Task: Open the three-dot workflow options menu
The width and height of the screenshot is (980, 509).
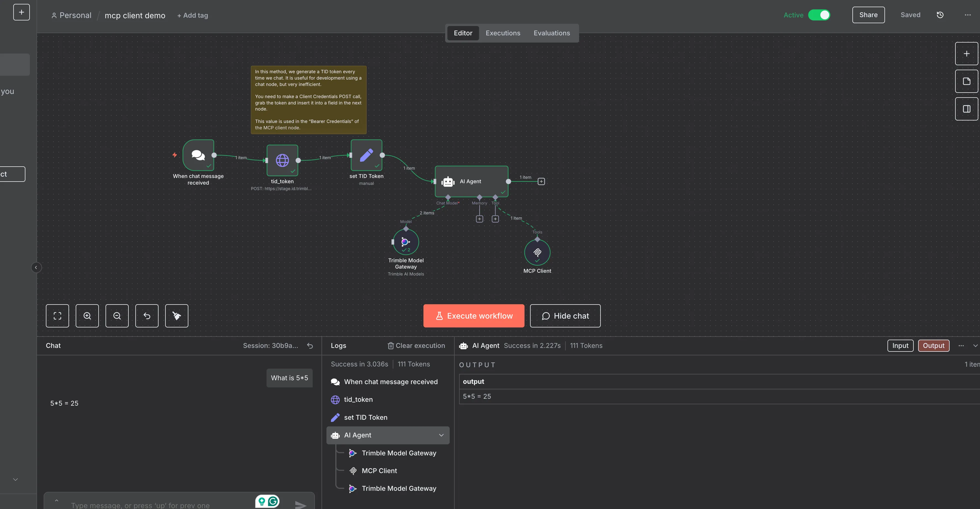Action: 968,15
